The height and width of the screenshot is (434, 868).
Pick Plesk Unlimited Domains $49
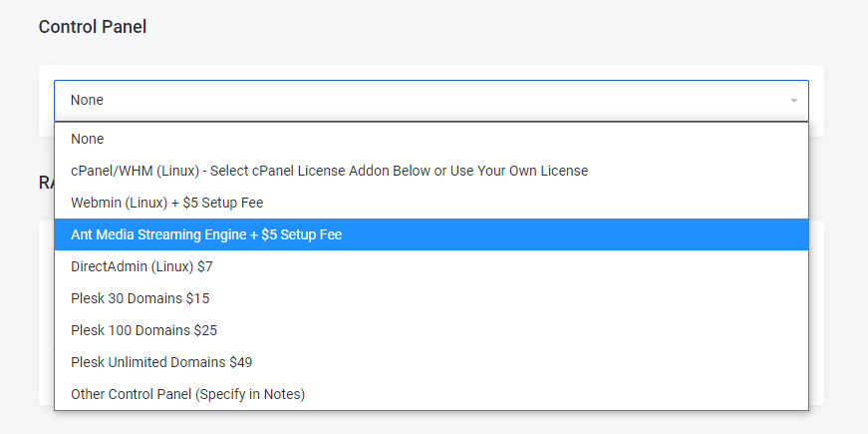click(432, 362)
